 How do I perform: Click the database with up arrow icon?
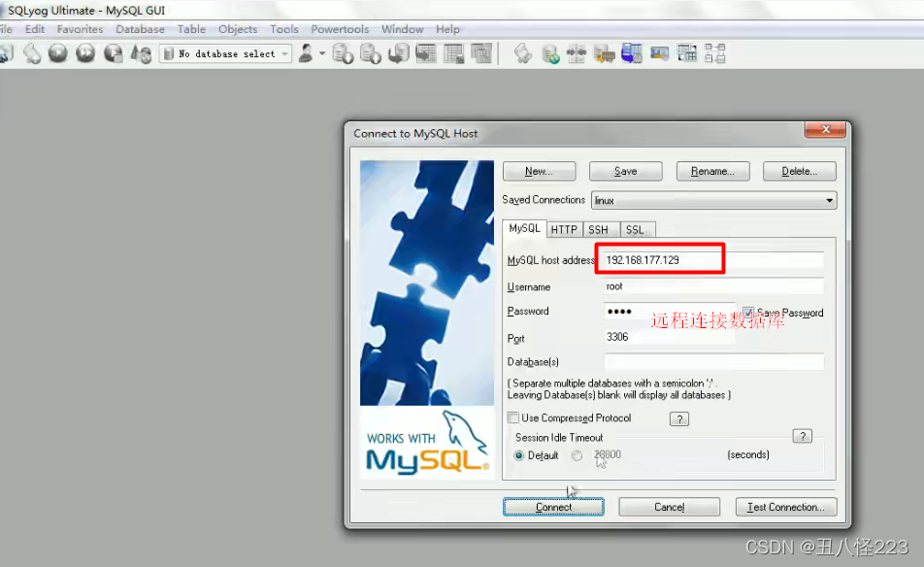click(370, 53)
